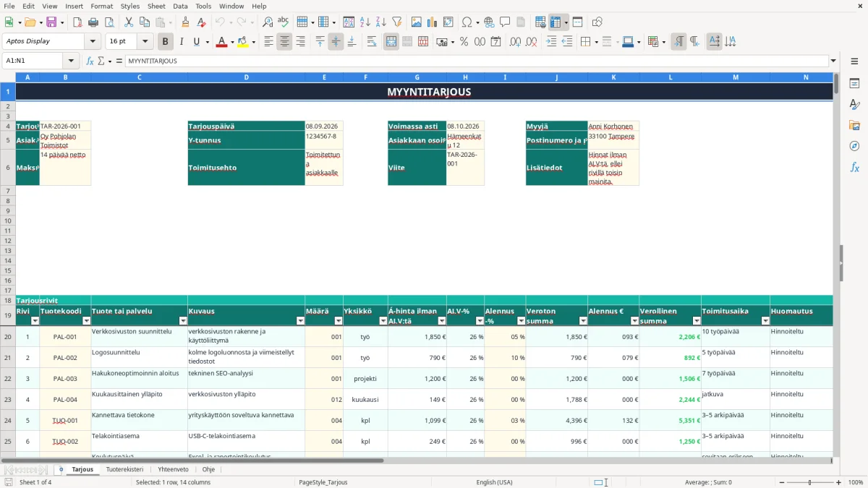The width and height of the screenshot is (868, 488).
Task: Open the Tools menu
Action: tap(203, 6)
